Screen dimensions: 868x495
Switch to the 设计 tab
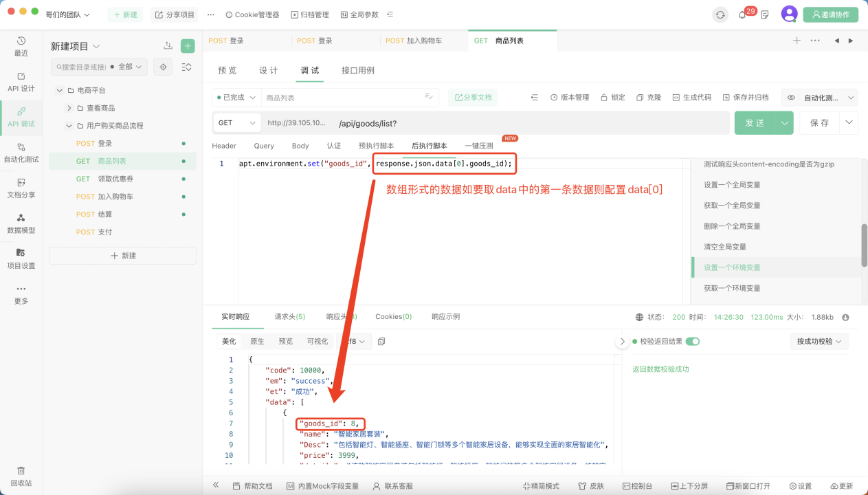coord(269,70)
